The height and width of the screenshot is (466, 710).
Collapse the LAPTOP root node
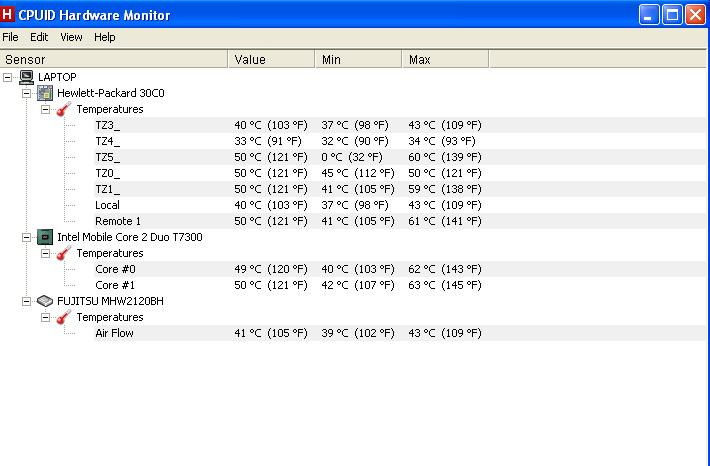[x=7, y=77]
